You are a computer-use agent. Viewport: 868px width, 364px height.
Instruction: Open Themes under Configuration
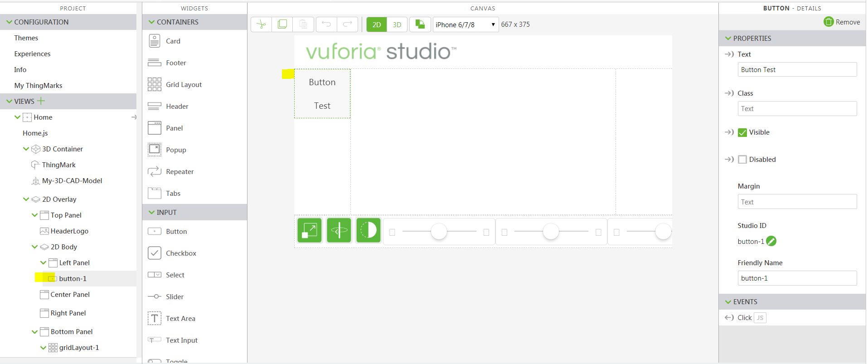pos(26,38)
